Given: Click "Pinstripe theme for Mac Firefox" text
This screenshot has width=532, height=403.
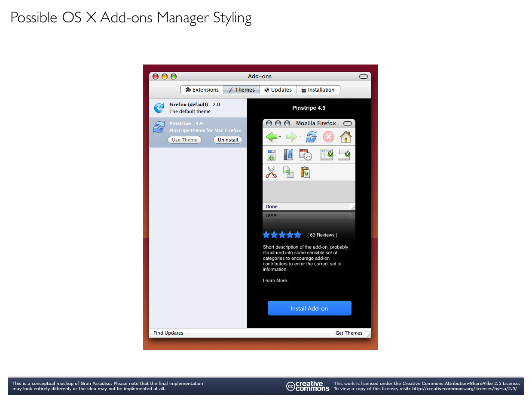Looking at the screenshot, I should click(205, 130).
